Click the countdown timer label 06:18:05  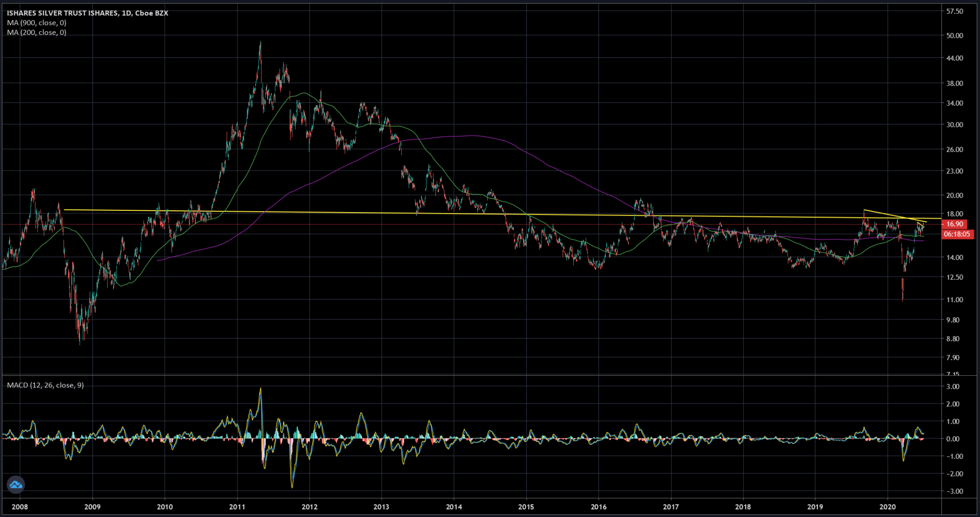[957, 234]
